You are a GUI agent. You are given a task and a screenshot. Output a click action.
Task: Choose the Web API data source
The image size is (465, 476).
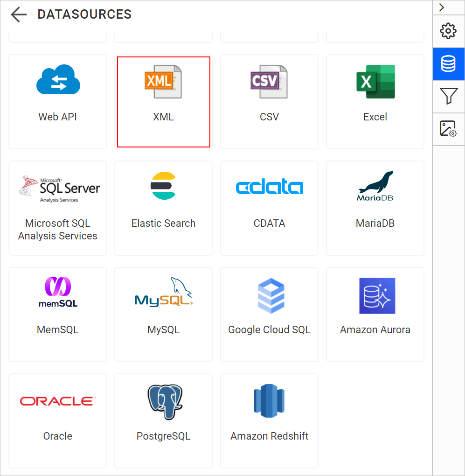[x=58, y=102]
